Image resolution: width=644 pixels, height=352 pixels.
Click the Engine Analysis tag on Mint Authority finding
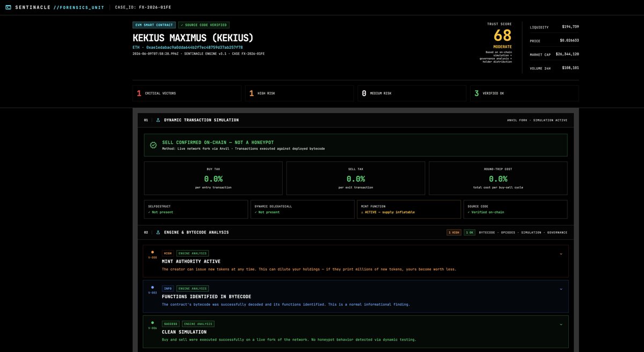point(192,253)
